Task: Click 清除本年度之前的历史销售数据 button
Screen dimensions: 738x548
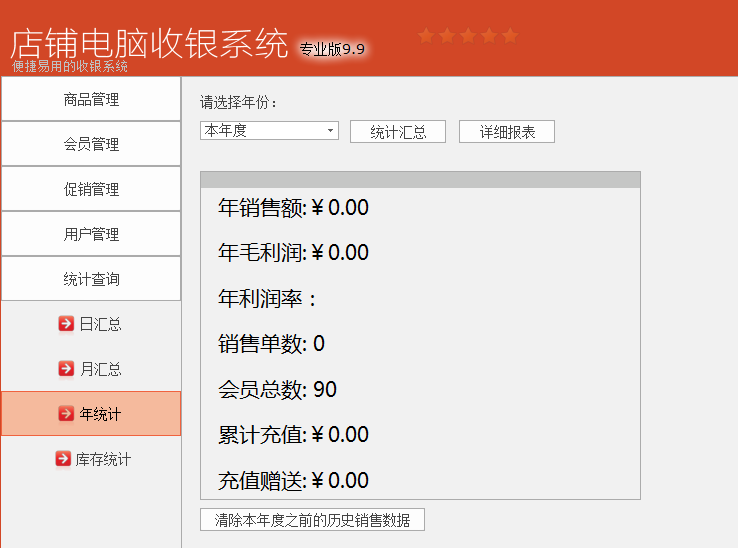Action: 313,520
